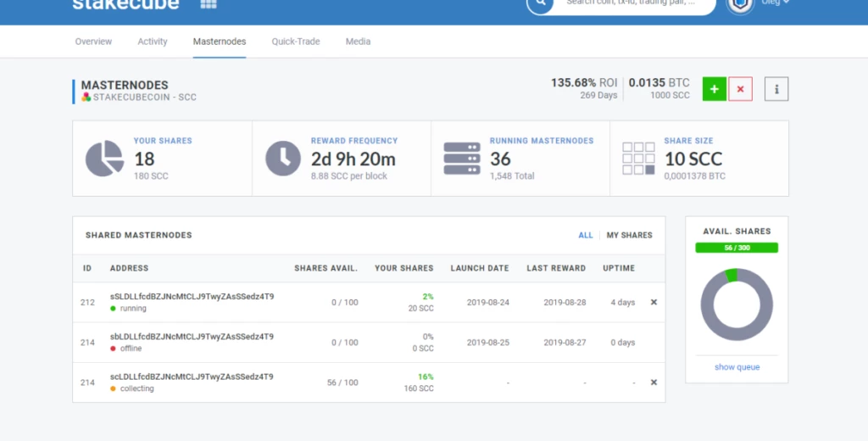Open the Quick-Trade tab
The height and width of the screenshot is (441, 868).
[296, 42]
